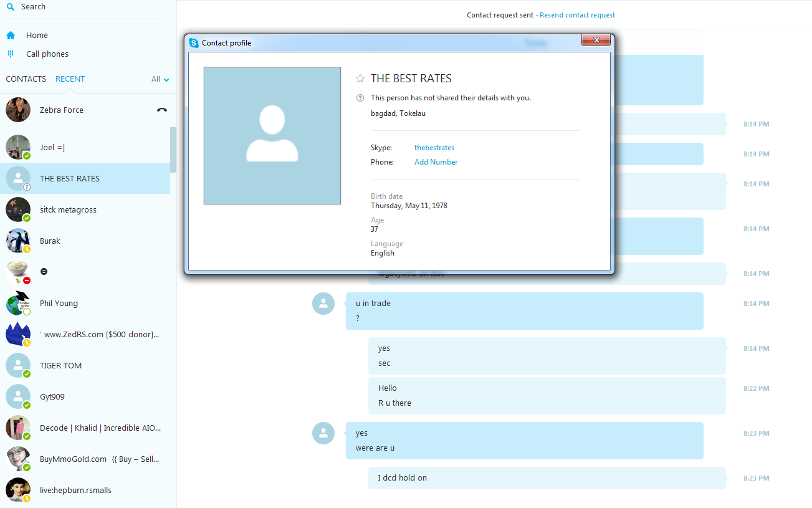Open Home via the house icon

(11, 36)
